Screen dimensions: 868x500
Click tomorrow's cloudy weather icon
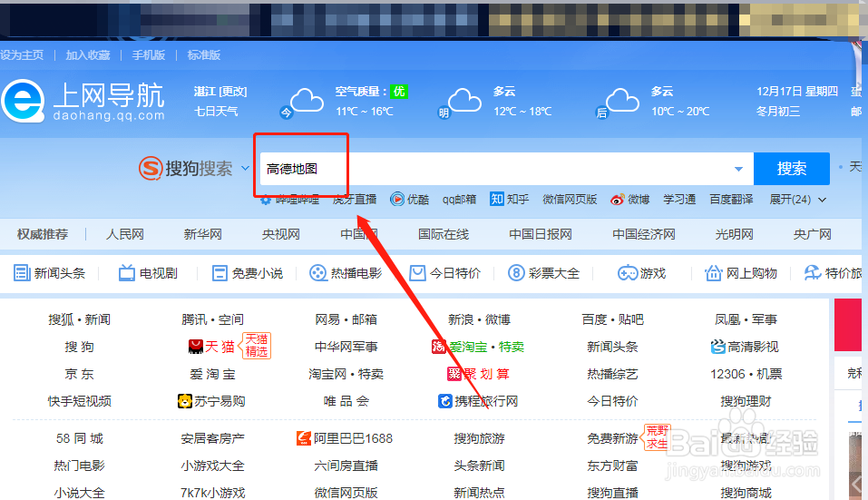click(x=463, y=100)
